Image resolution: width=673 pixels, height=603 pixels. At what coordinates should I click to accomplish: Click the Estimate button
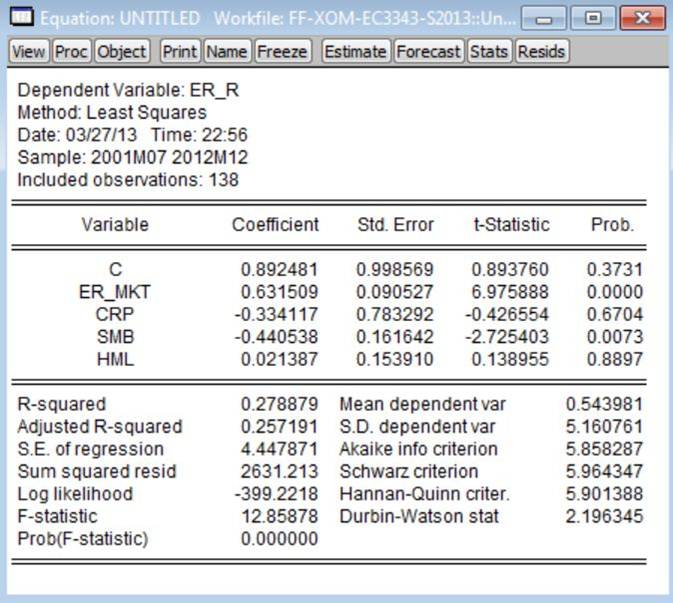356,52
